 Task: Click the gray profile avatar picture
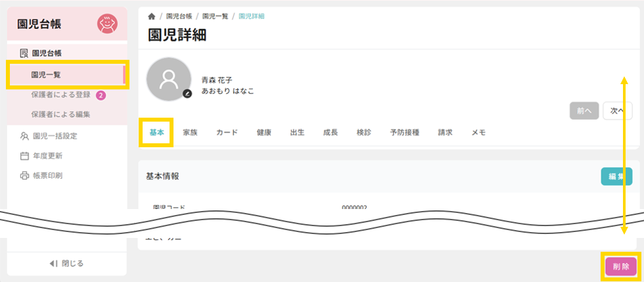point(169,79)
